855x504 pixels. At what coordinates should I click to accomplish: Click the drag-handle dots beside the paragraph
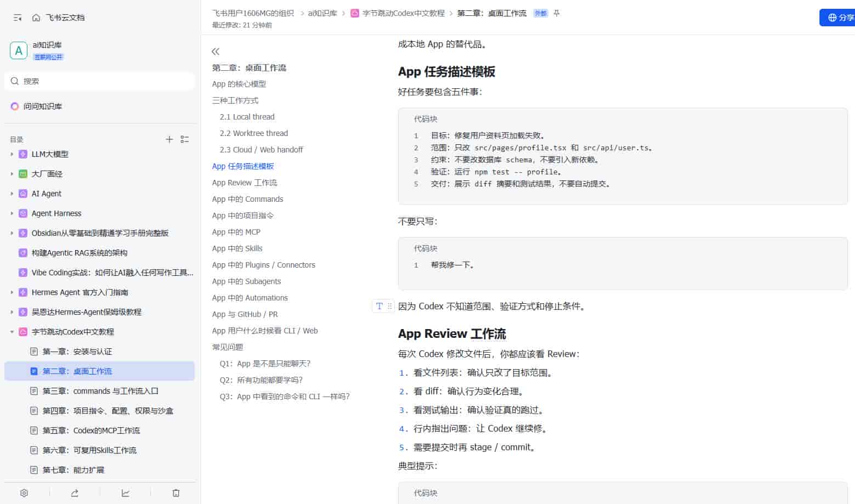pos(390,307)
